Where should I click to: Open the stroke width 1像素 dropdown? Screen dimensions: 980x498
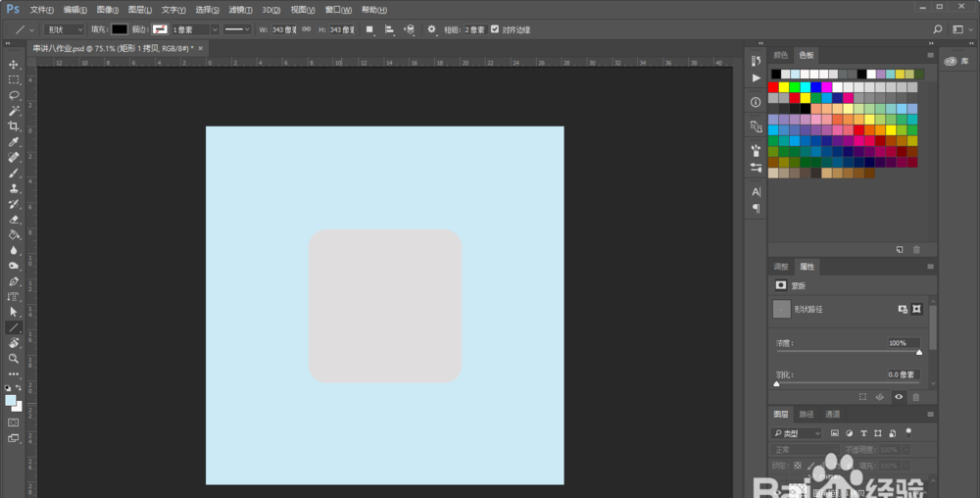tap(195, 29)
